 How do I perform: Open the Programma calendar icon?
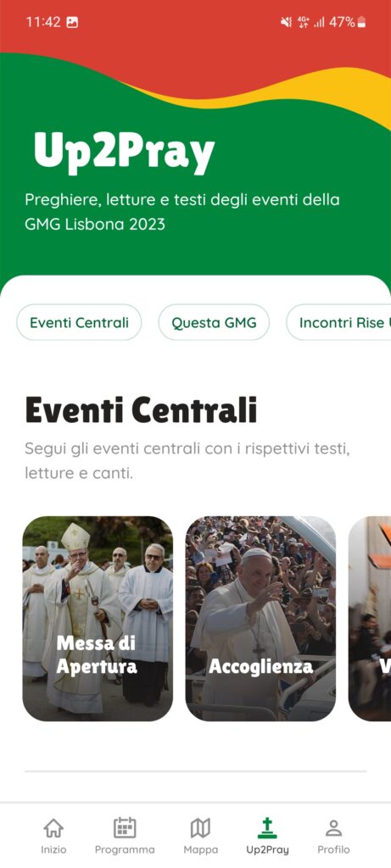pyautogui.click(x=125, y=827)
